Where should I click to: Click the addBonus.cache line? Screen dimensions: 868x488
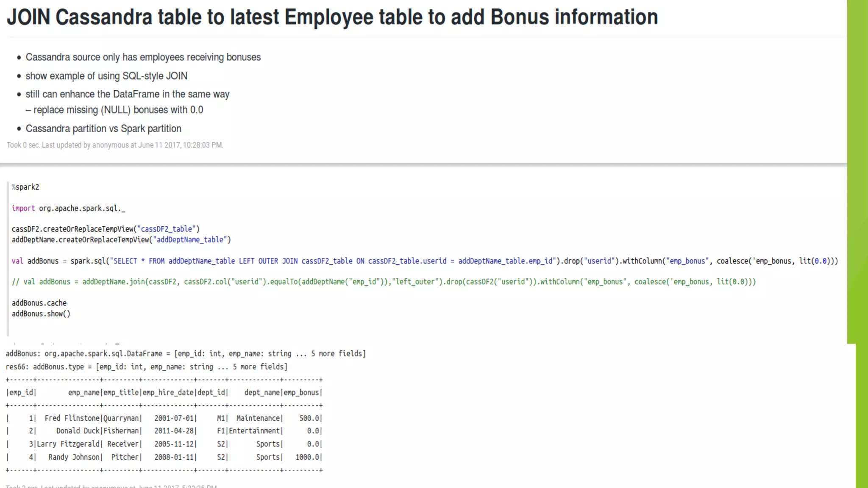(39, 303)
